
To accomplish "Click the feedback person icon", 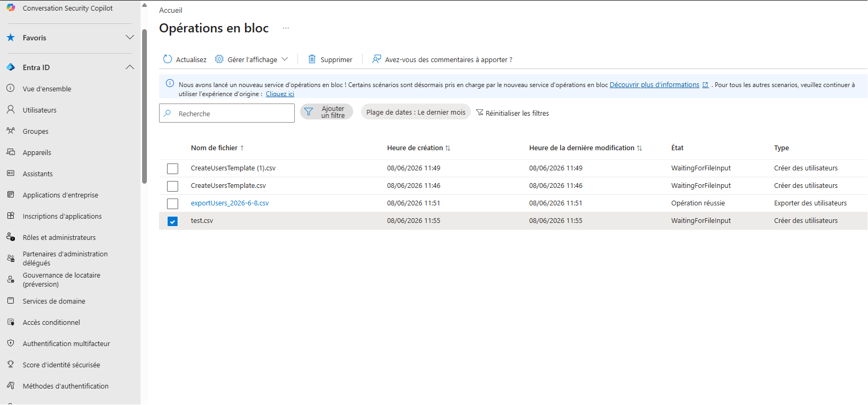I will point(376,59).
